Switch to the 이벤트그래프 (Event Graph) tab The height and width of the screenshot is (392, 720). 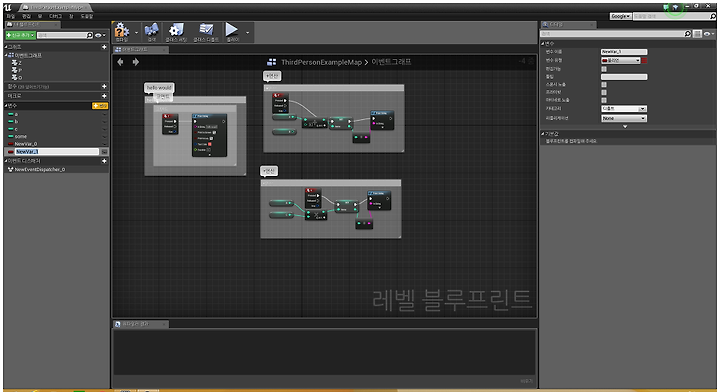click(x=140, y=50)
